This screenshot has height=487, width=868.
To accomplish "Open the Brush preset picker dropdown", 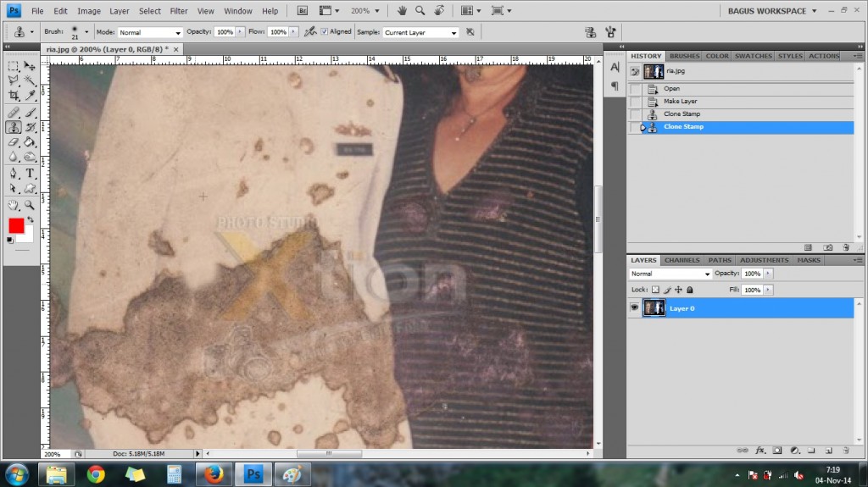I will coord(86,32).
